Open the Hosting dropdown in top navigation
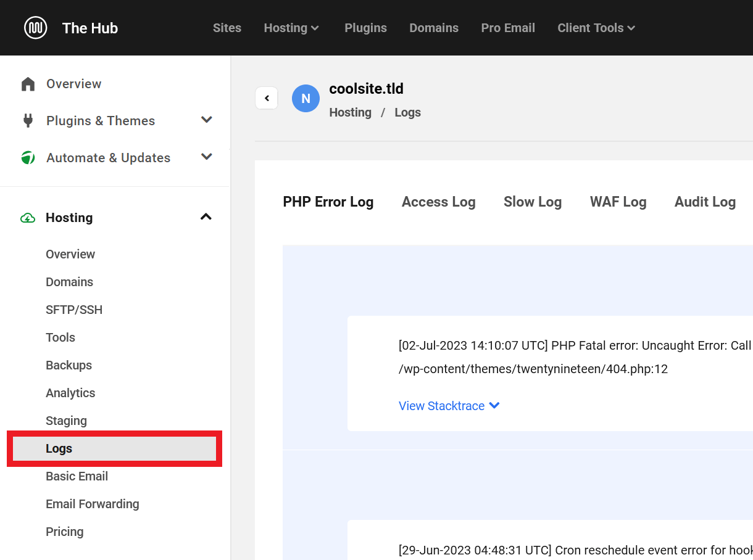Viewport: 753px width, 560px height. click(291, 28)
